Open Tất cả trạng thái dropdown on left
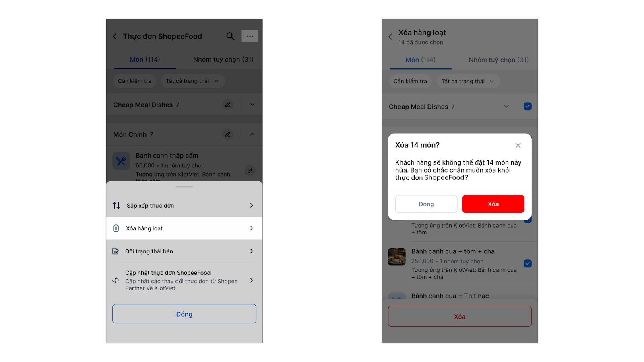Viewport: 644px width, 362px height. pos(193,81)
